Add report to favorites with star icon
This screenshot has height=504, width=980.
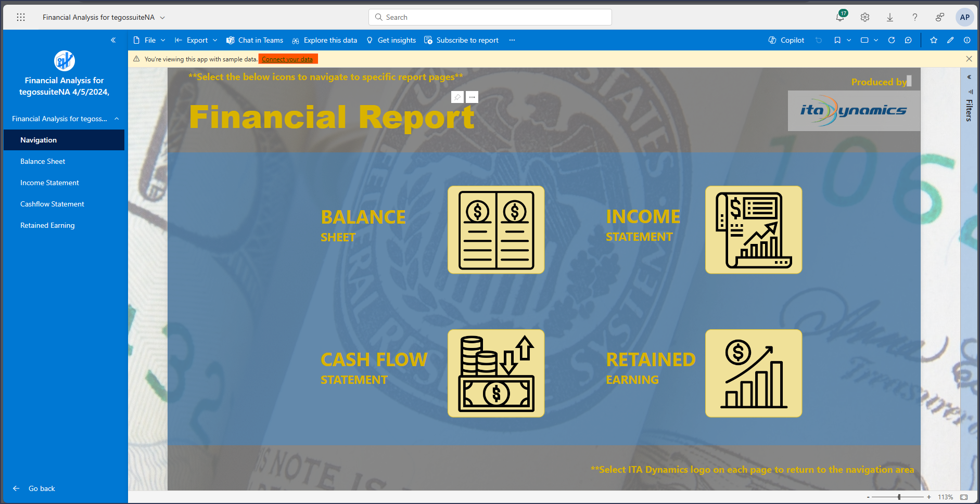coord(934,40)
